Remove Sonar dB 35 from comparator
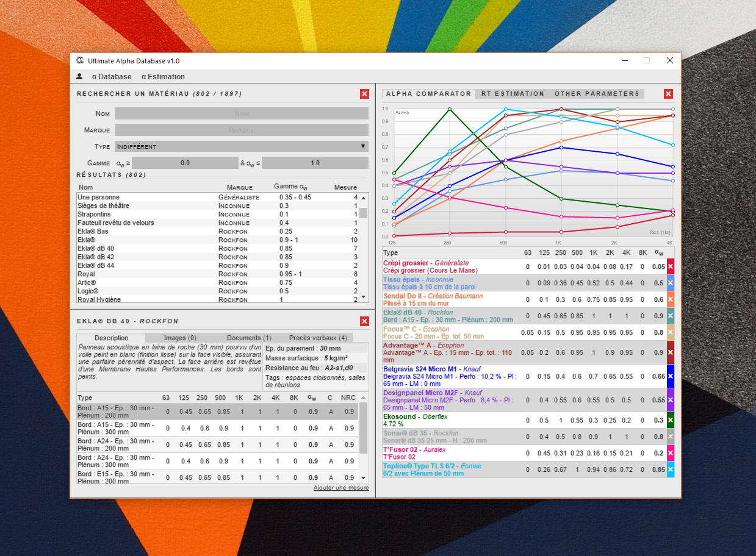 tap(671, 437)
